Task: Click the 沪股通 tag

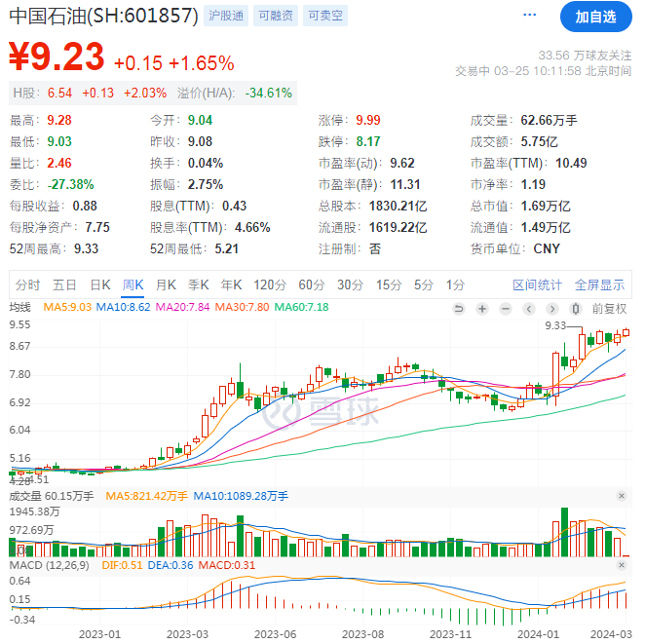Action: coord(226,16)
